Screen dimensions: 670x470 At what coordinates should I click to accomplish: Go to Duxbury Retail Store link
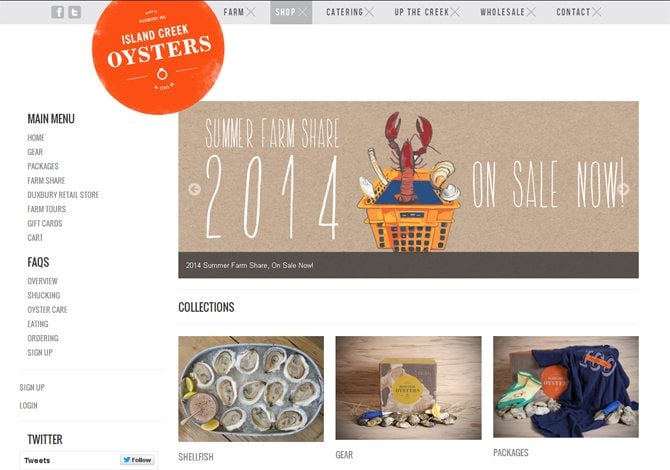pyautogui.click(x=63, y=195)
